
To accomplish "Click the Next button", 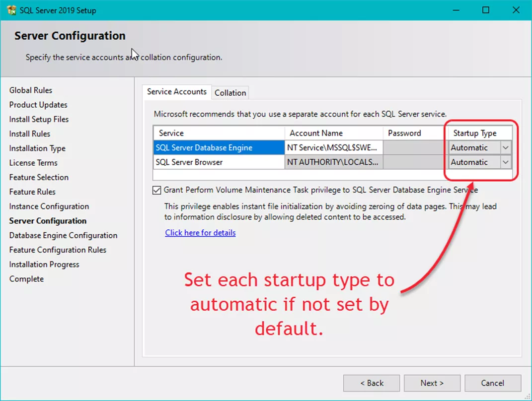I will coord(432,383).
